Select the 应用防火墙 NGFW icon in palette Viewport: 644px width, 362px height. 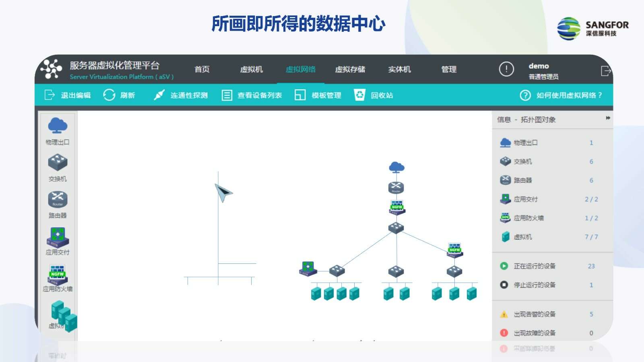(58, 274)
